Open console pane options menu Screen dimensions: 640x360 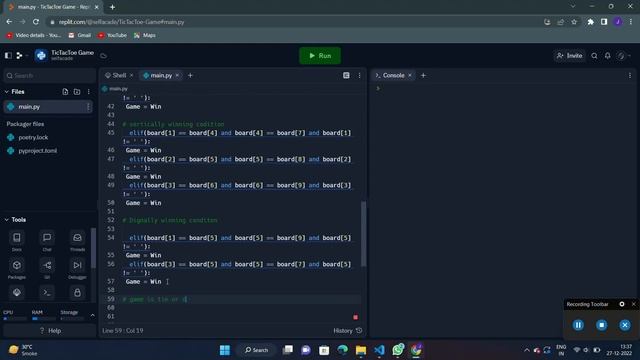coord(629,75)
